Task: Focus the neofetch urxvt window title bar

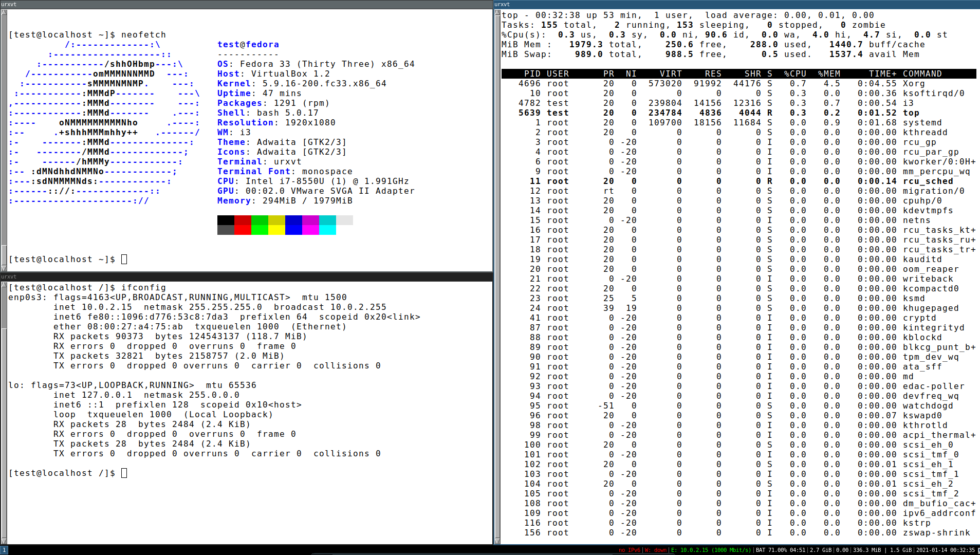Action: (246, 4)
